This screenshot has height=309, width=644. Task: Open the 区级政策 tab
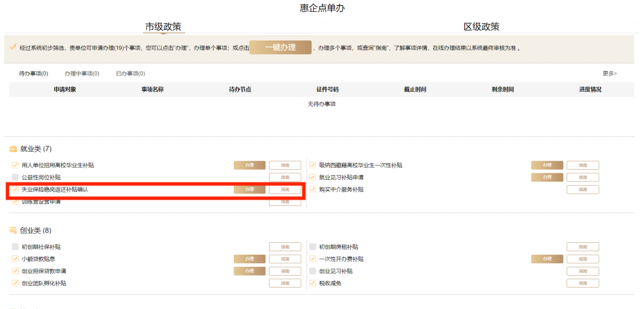(x=481, y=27)
